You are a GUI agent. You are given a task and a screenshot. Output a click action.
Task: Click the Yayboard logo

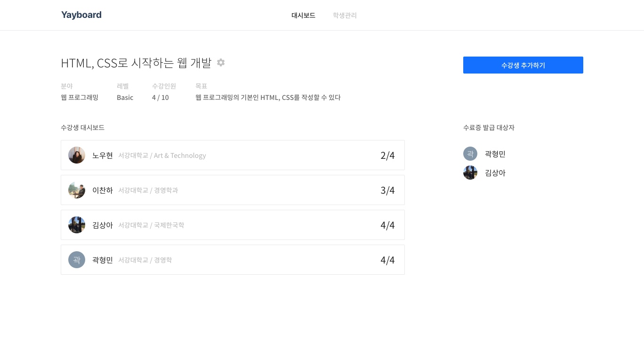(x=81, y=15)
